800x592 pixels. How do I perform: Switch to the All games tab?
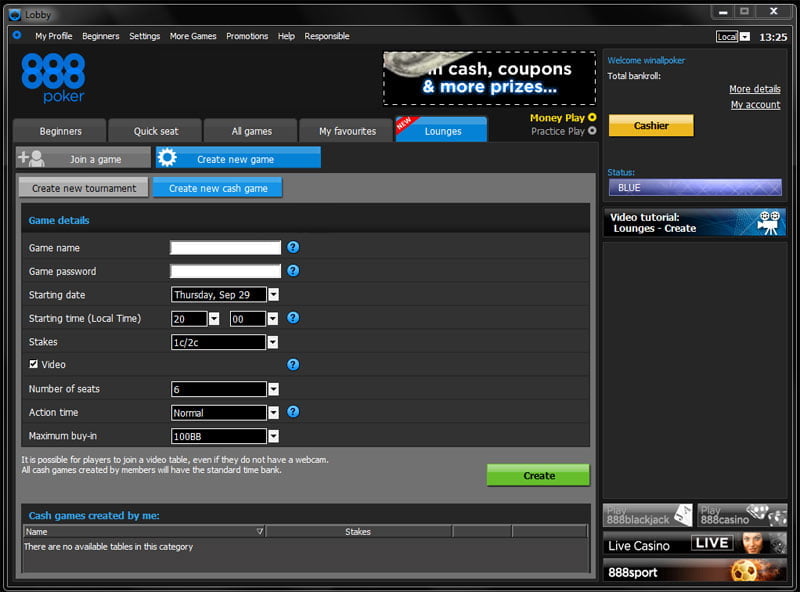pos(251,131)
